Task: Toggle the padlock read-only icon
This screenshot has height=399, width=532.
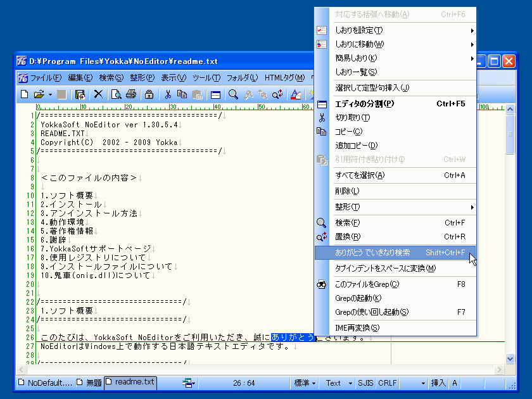Action: click(x=149, y=94)
